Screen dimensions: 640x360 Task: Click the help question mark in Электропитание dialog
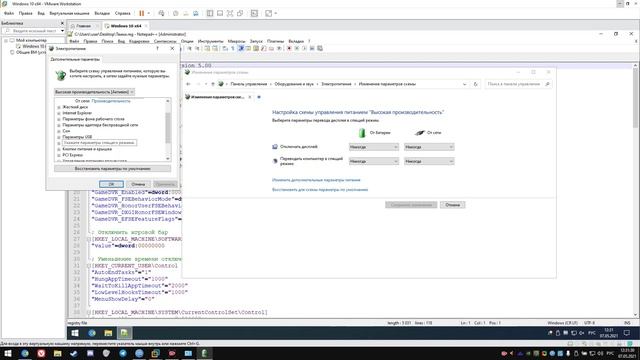tap(158, 48)
